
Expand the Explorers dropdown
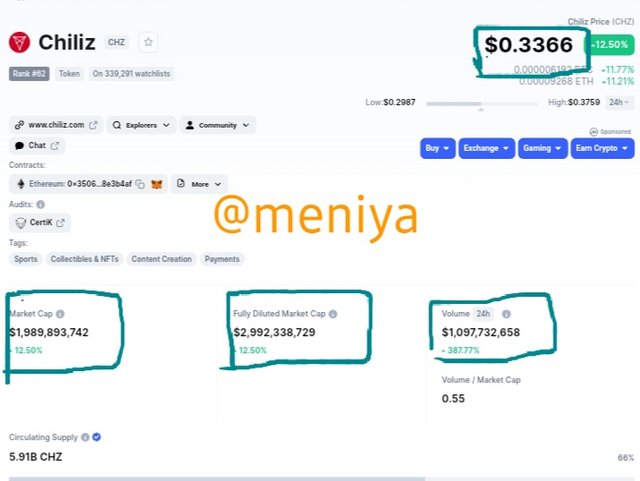pos(141,125)
